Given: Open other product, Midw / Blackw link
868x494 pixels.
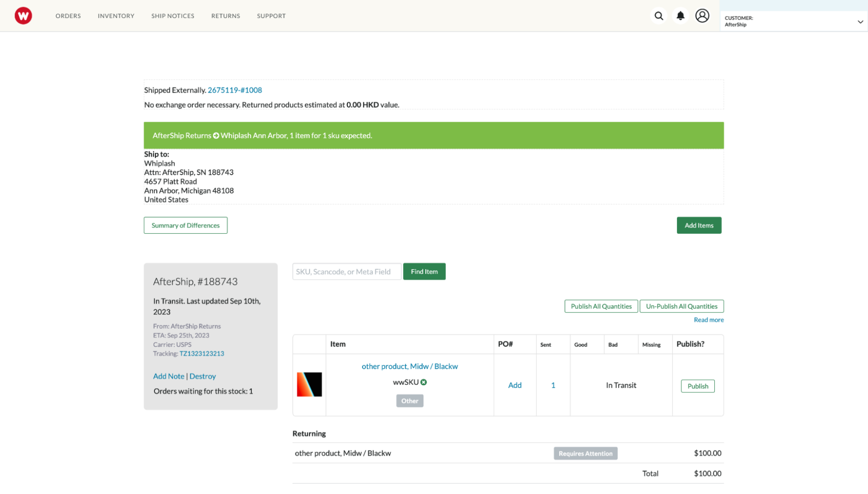Looking at the screenshot, I should [x=410, y=366].
